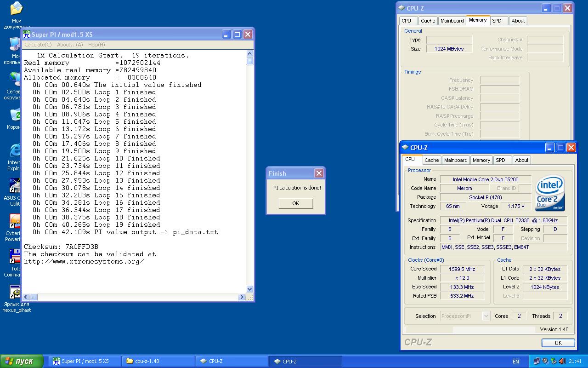Click the Checksum: 7ACFFD3B line
588x368 pixels.
[x=61, y=247]
